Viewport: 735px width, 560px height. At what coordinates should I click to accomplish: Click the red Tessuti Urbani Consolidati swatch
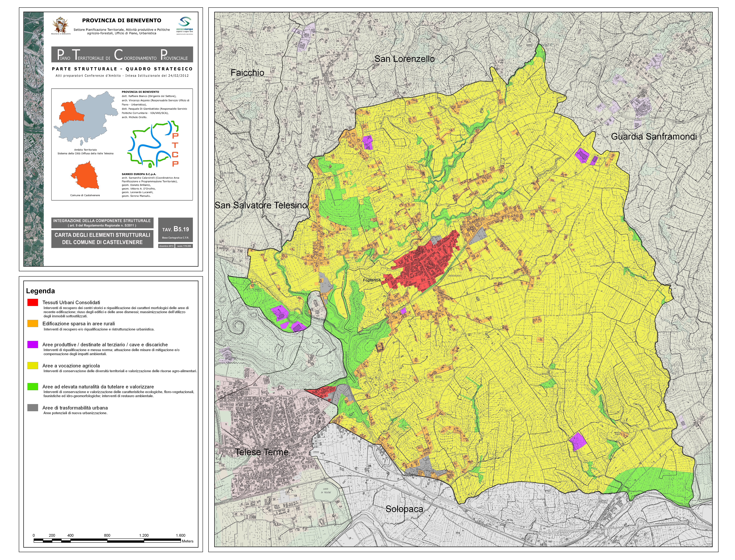click(33, 302)
